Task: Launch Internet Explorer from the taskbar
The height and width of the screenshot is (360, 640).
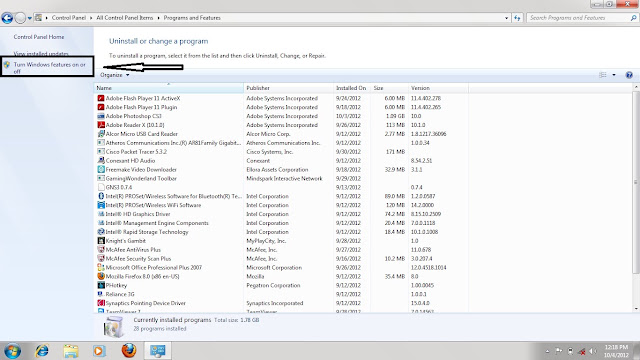Action: tap(42, 351)
